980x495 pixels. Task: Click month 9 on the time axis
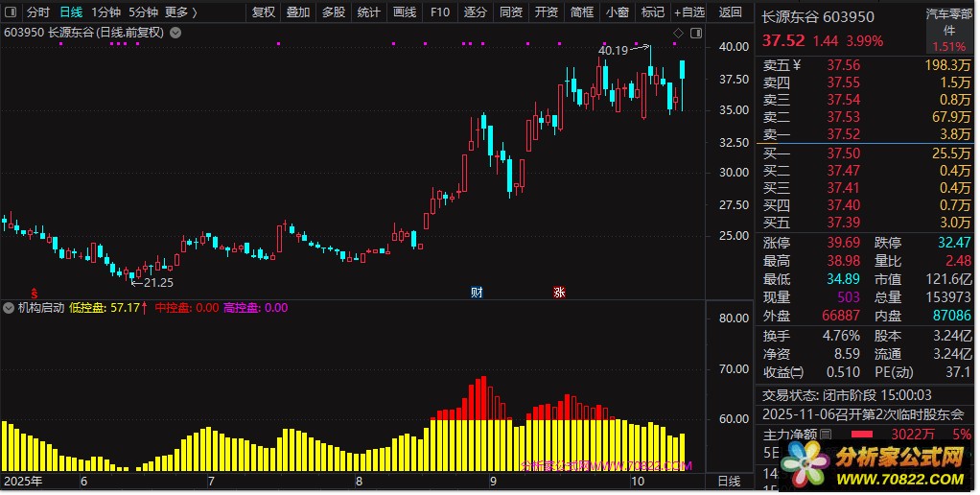click(x=493, y=482)
